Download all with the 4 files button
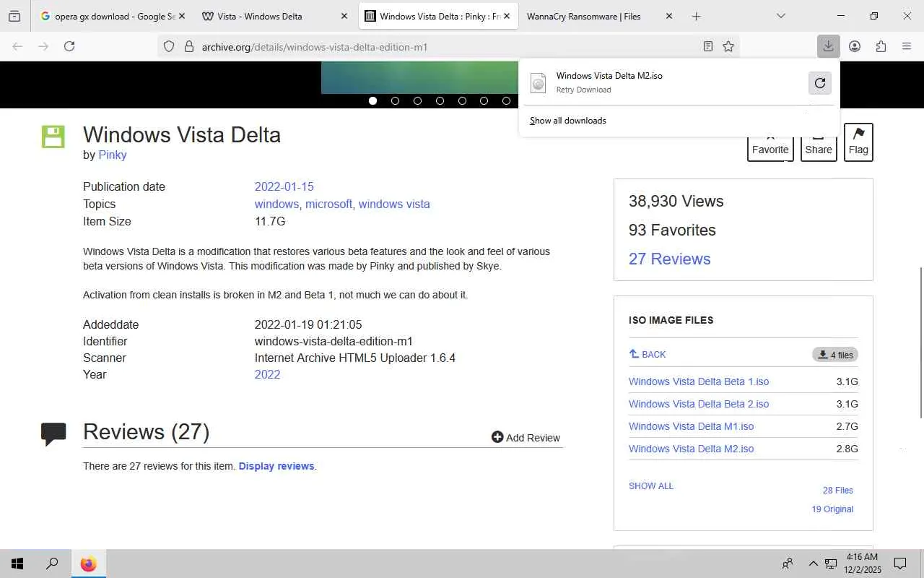 tap(835, 355)
